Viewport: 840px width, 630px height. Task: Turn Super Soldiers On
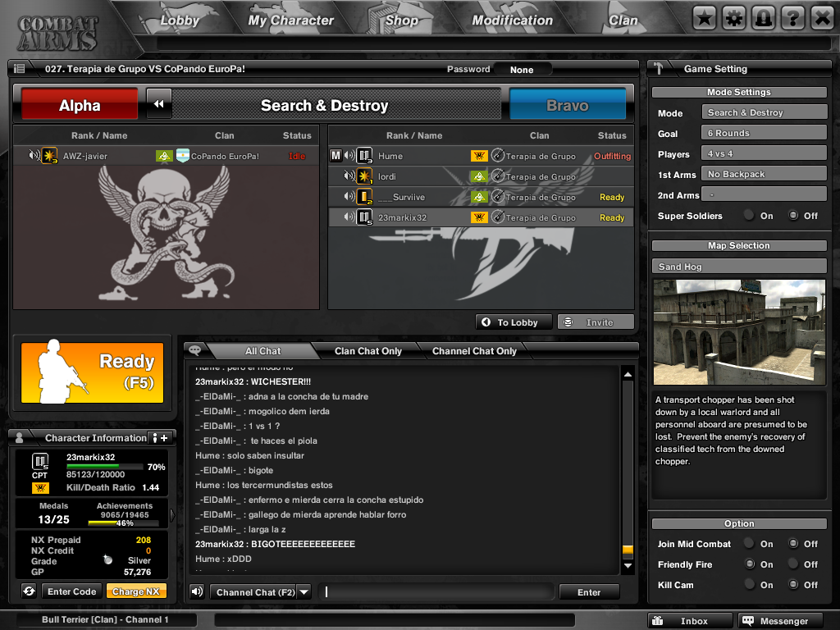[x=749, y=216]
